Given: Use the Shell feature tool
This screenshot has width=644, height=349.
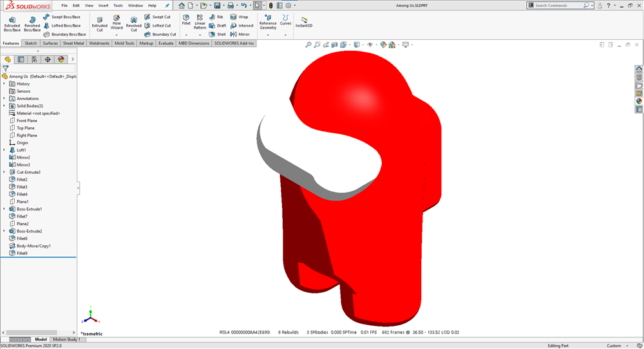Looking at the screenshot, I should point(217,35).
